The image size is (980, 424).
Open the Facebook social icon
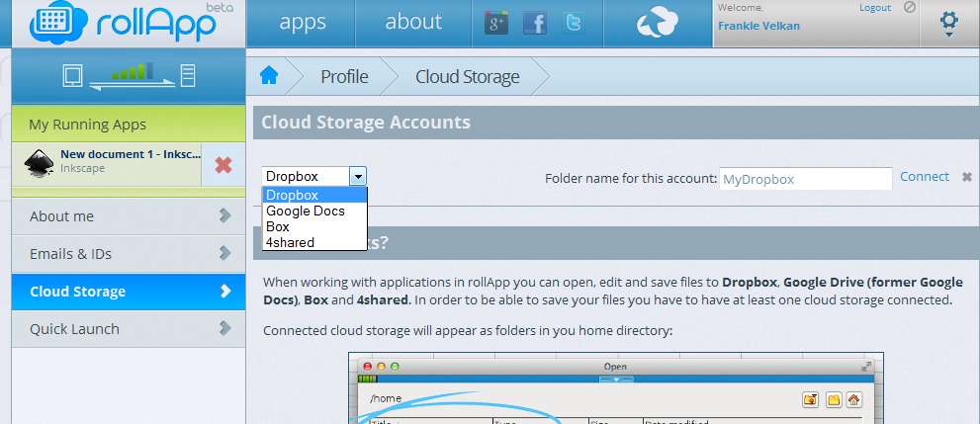[535, 23]
